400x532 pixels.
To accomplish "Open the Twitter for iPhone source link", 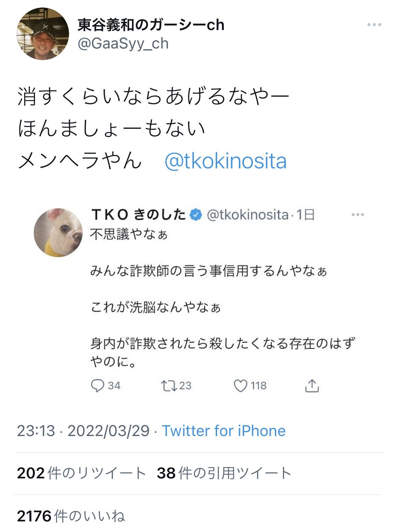I will click(x=224, y=431).
